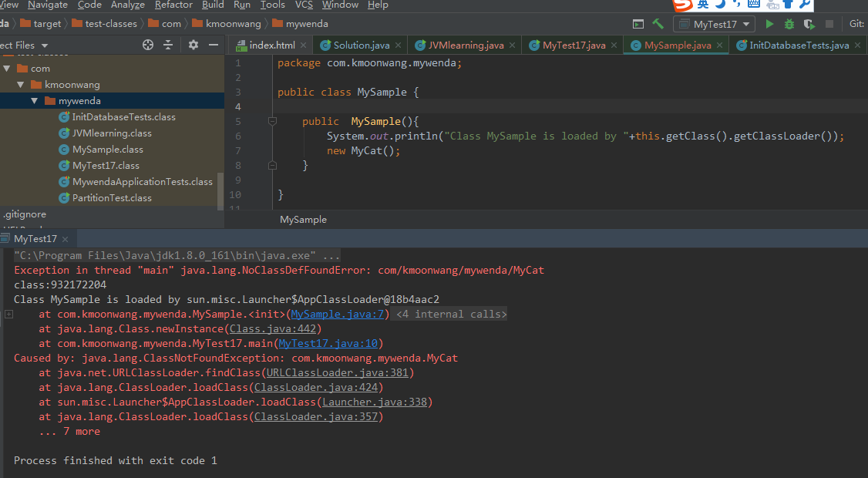Follow Launcher.java:338 link
Viewport: 868px width, 478px height.
click(375, 402)
